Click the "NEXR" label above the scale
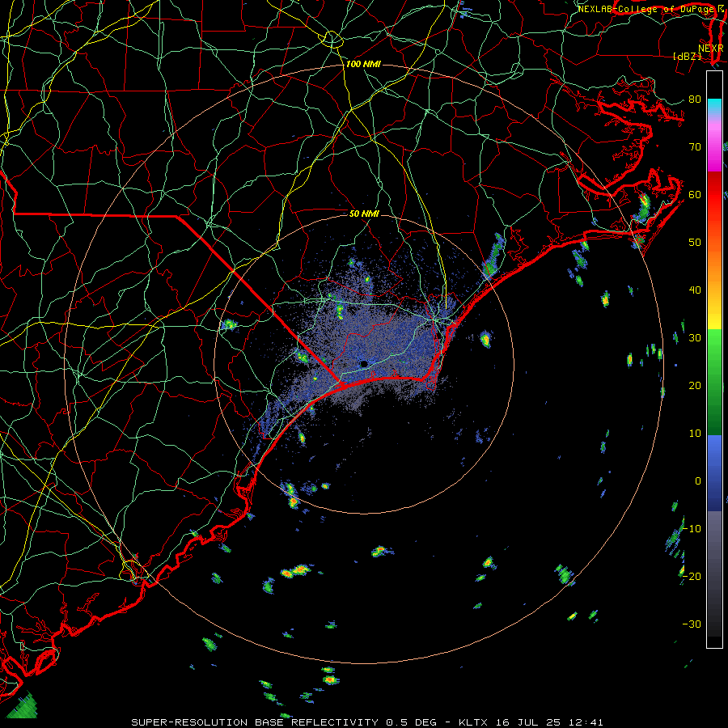728x728 pixels. pyautogui.click(x=710, y=49)
